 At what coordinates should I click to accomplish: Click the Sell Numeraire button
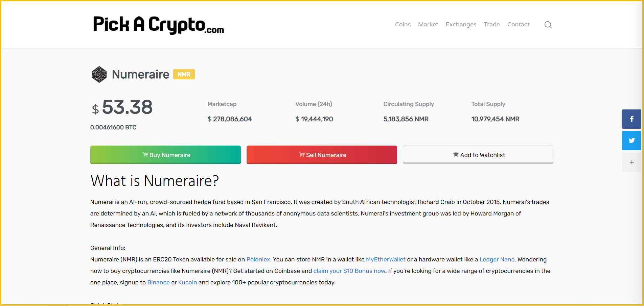[x=322, y=155]
